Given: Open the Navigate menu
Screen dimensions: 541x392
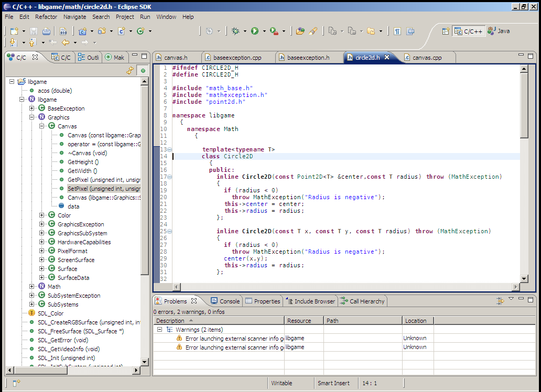Looking at the screenshot, I should coord(74,17).
